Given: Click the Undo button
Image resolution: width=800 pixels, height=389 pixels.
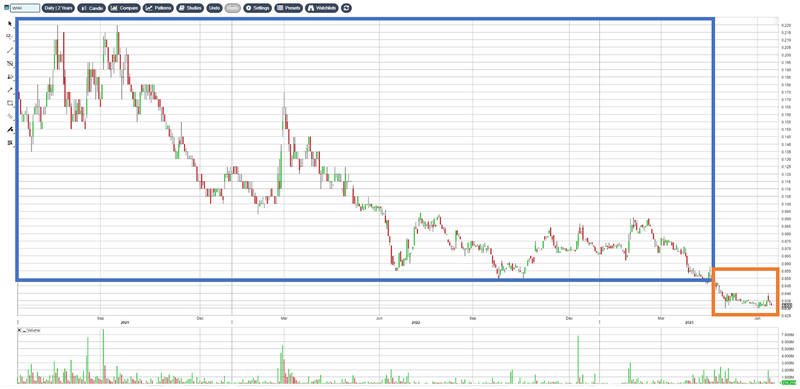Looking at the screenshot, I should point(214,8).
